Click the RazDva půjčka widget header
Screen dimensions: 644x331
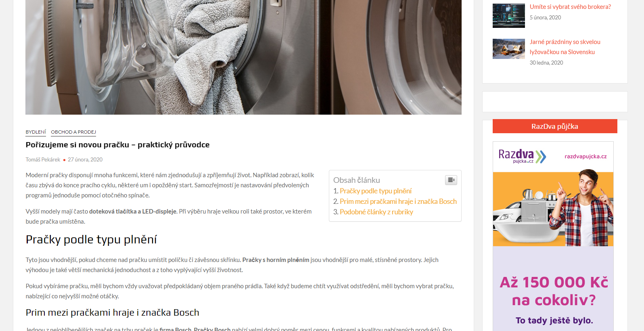click(555, 126)
